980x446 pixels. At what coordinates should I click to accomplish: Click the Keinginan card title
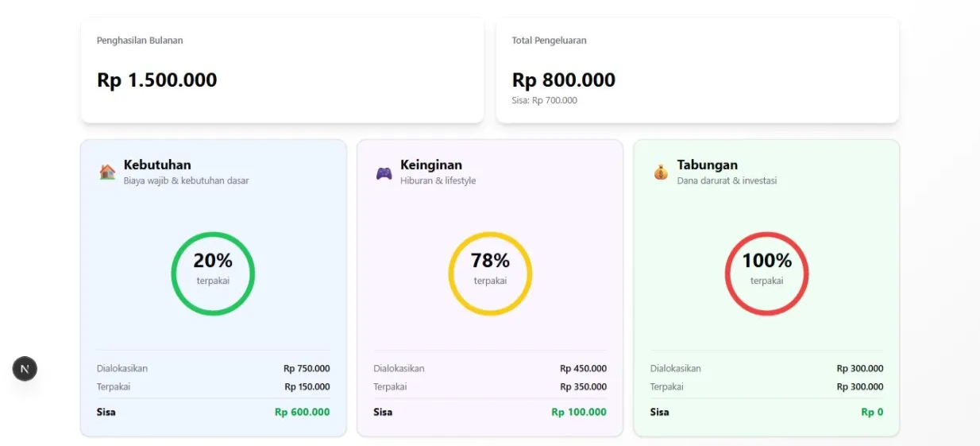(431, 165)
